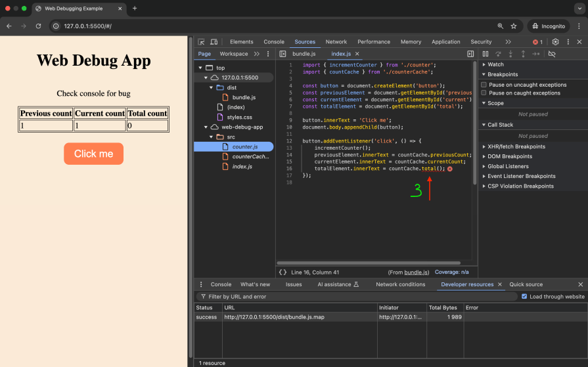
Task: Click the inspect element picker icon
Action: [x=202, y=41]
